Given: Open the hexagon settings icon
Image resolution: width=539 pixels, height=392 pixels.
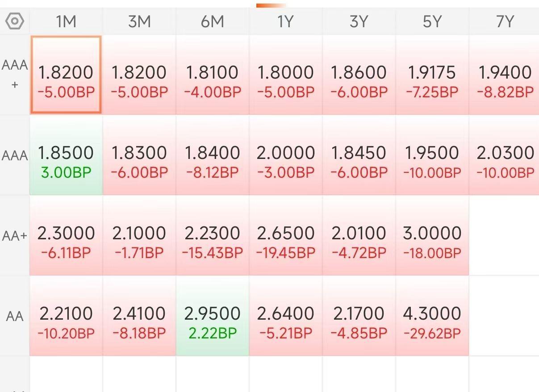Looking at the screenshot, I should [x=15, y=21].
